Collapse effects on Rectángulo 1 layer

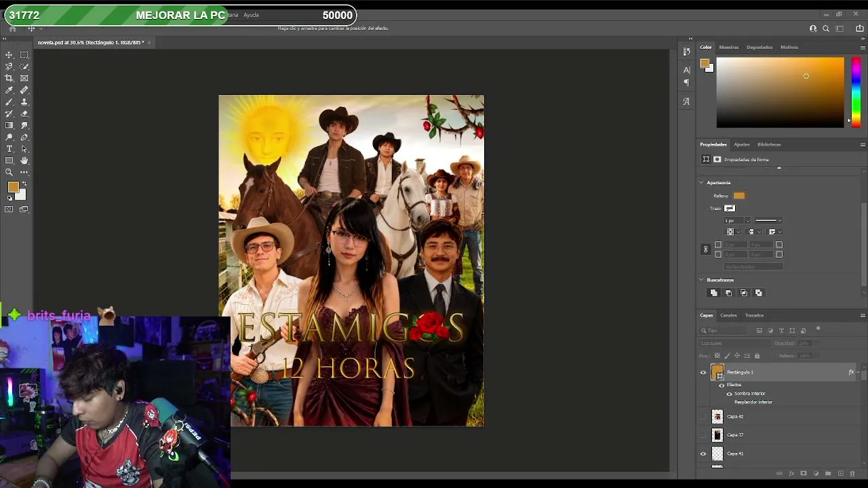[x=858, y=372]
